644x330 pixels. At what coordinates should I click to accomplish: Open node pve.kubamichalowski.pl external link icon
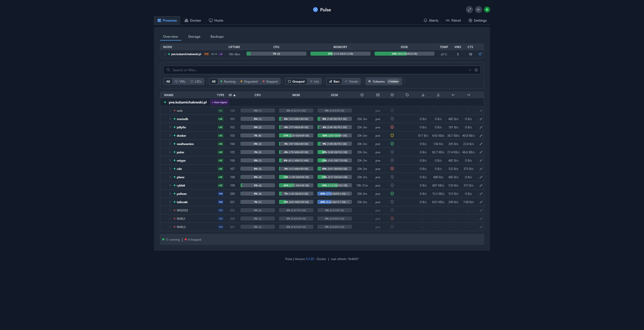tap(480, 54)
